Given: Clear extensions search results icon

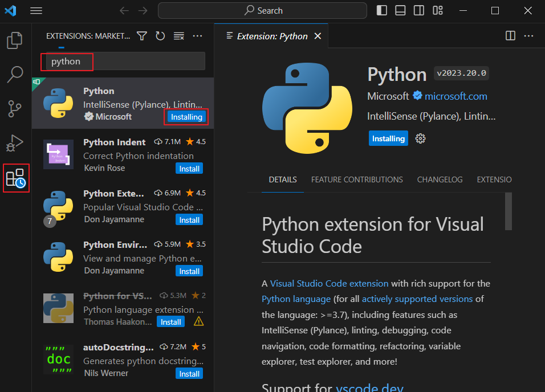Looking at the screenshot, I should (x=179, y=36).
